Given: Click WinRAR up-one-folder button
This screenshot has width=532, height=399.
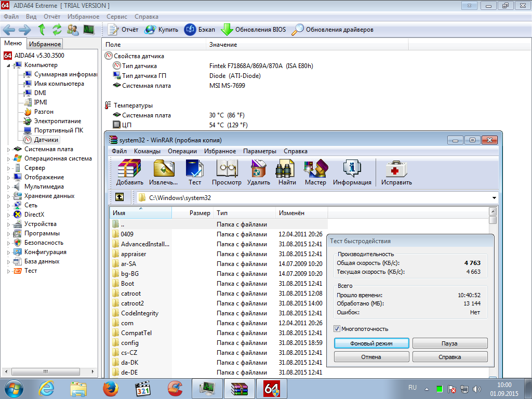Looking at the screenshot, I should pyautogui.click(x=119, y=197).
